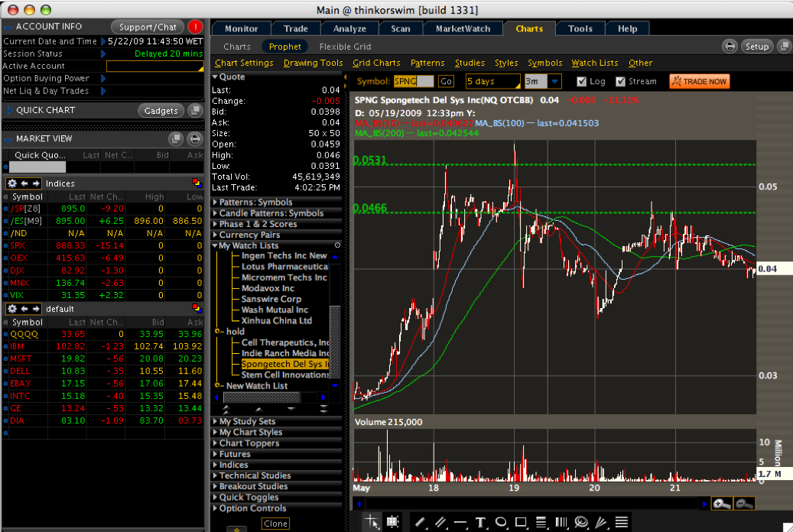Viewport: 793px width, 532px height.
Task: Zoom in on the chart
Action: click(x=722, y=504)
